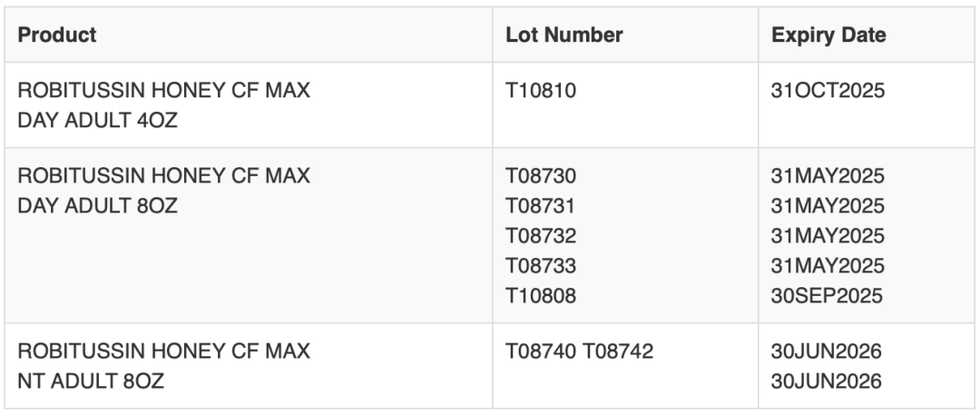Select lot number T08730
980x416 pixels.
pyautogui.click(x=541, y=176)
